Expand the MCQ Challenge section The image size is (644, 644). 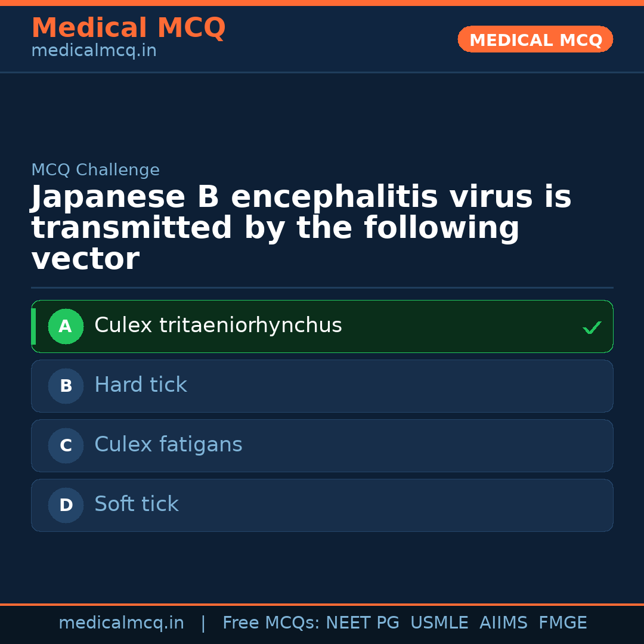96,169
